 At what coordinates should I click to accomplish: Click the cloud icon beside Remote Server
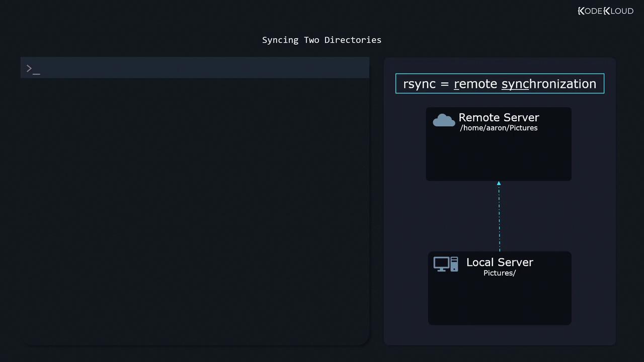pyautogui.click(x=444, y=121)
